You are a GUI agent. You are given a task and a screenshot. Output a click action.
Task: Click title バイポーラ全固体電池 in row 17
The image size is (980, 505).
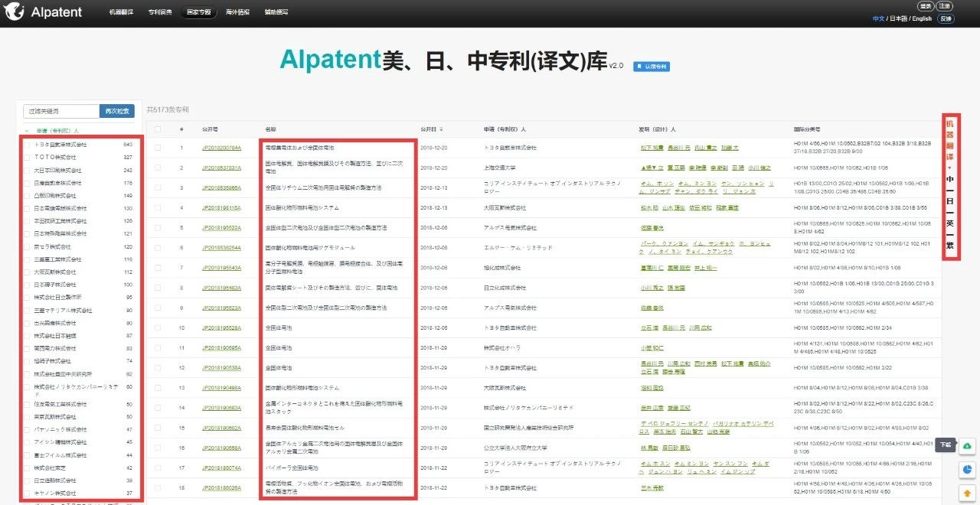point(292,468)
